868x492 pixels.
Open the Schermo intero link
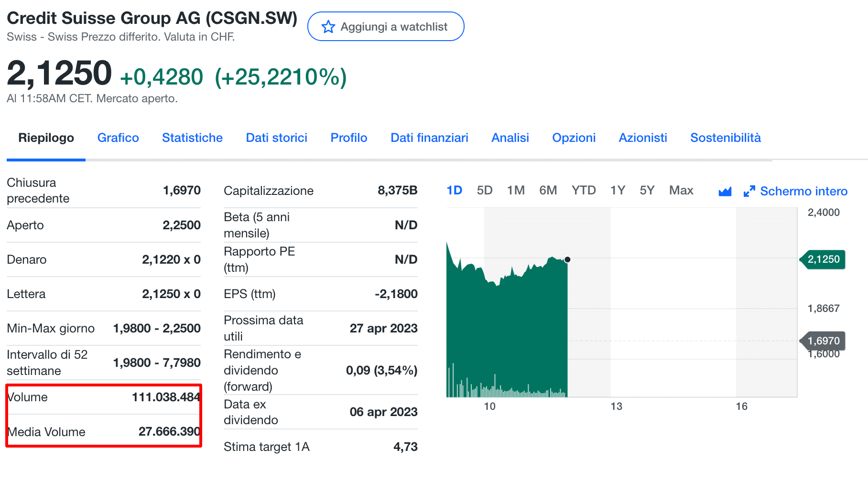[x=803, y=192]
